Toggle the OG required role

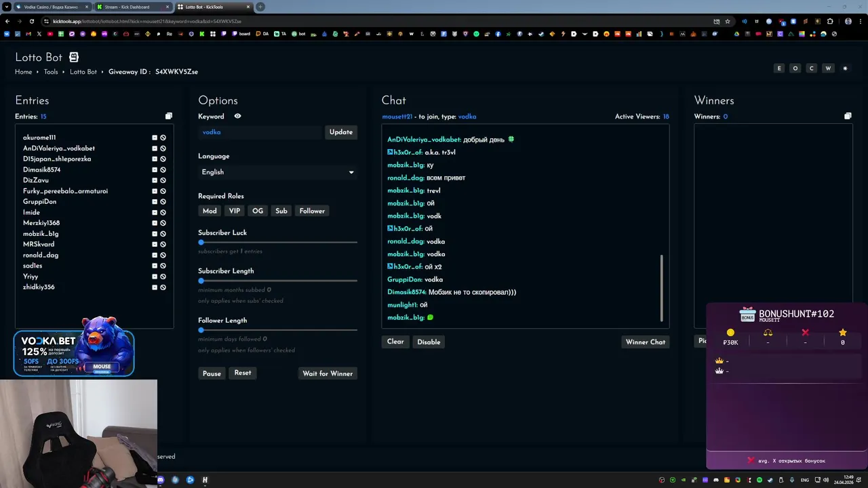click(258, 211)
